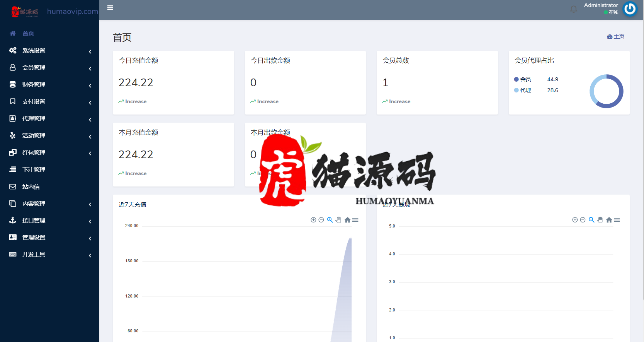Screen dimensions: 644x342
Task: Toggle 会员 legend dot in donut chart
Action: coord(516,79)
